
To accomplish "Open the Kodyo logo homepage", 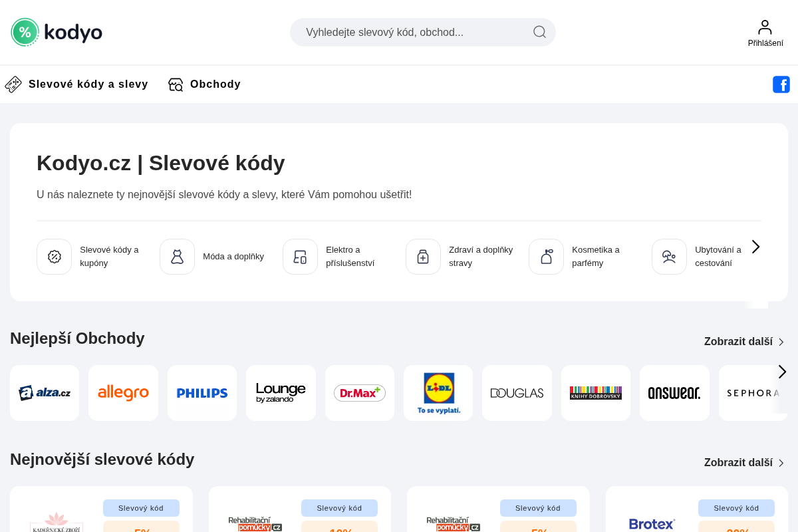I will pos(57,32).
